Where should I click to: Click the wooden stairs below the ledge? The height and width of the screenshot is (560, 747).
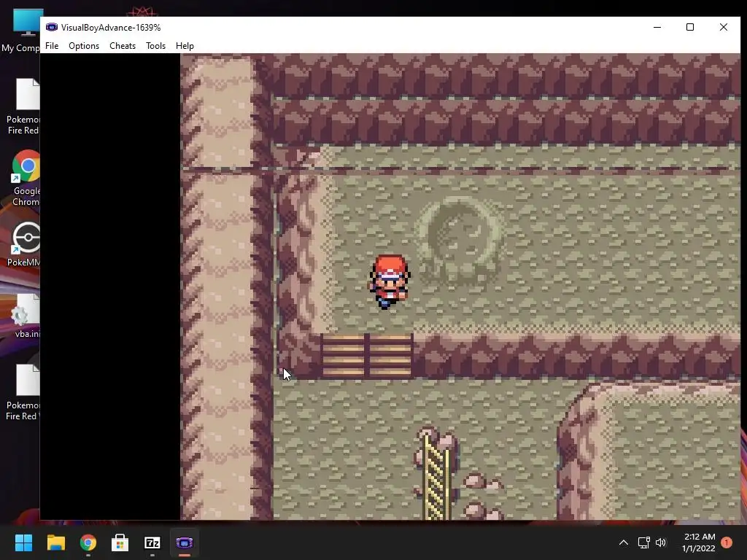point(366,356)
